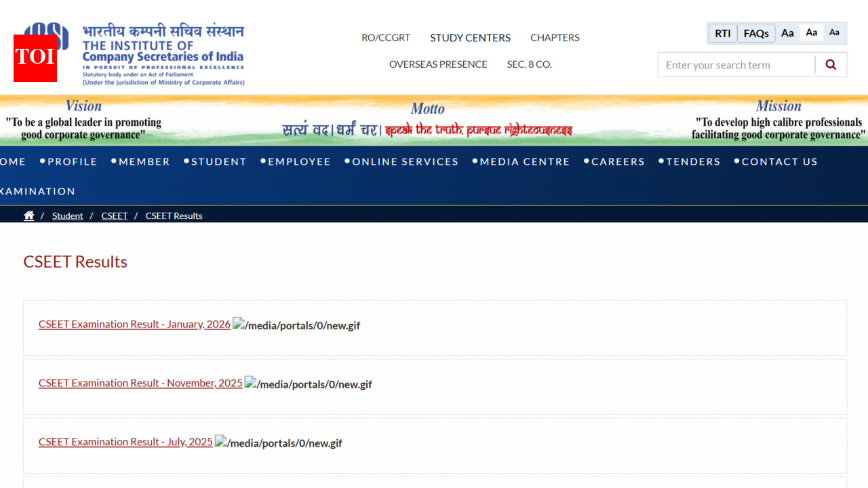Click the new.gif image beside November 2025 result
The width and height of the screenshot is (868, 488).
[309, 384]
